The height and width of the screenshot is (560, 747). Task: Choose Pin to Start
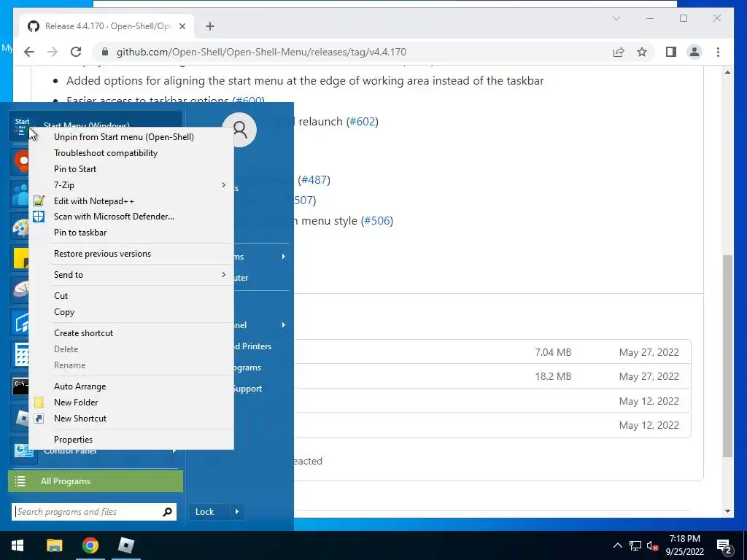click(75, 169)
